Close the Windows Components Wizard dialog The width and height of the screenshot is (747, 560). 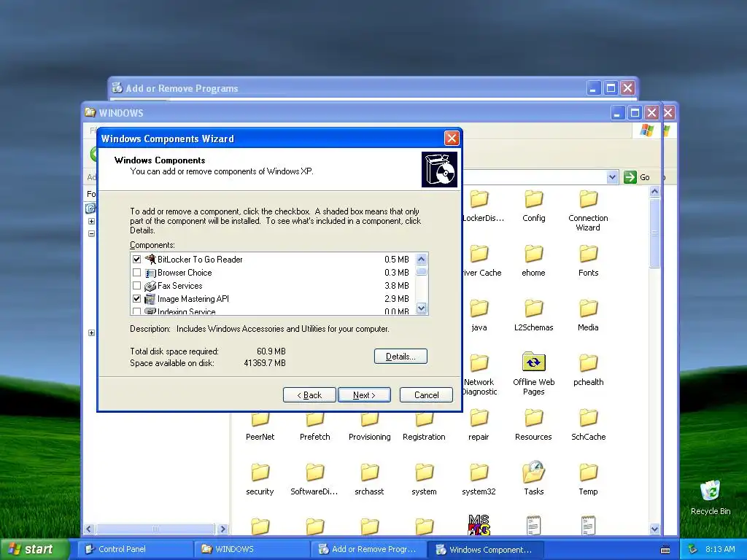coord(451,139)
